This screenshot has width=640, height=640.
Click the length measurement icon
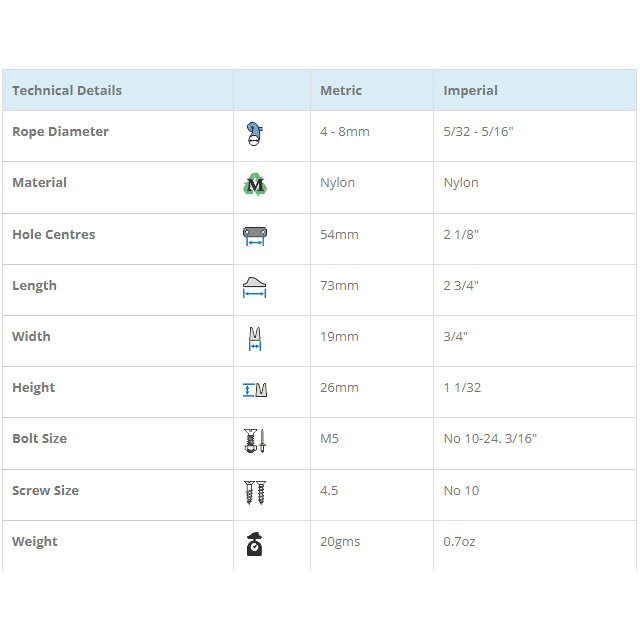[x=255, y=287]
